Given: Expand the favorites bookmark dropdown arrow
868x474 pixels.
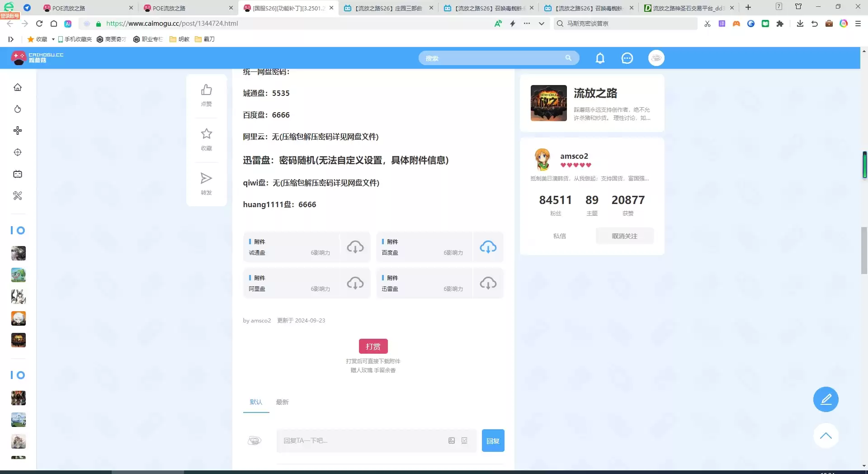Looking at the screenshot, I should click(53, 39).
